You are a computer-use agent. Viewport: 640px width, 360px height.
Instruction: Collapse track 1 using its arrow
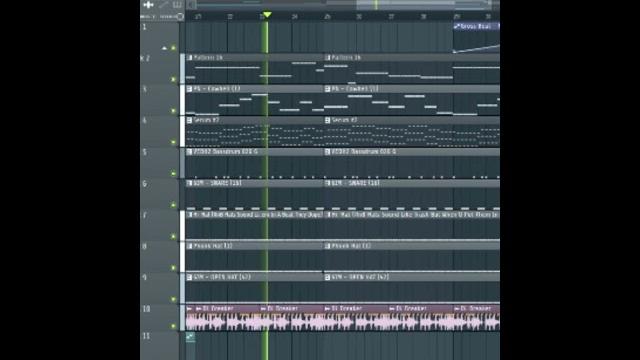[164, 48]
